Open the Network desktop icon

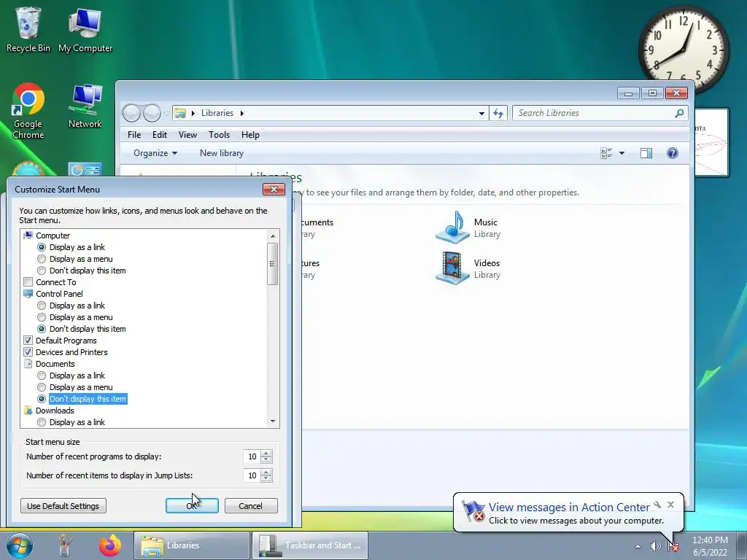pos(85,106)
